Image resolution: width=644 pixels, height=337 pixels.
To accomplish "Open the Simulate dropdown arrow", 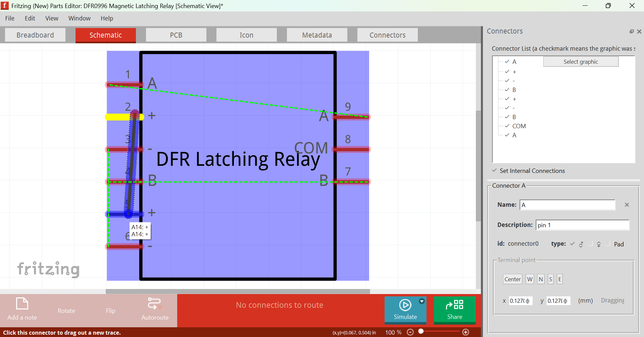I will click(x=422, y=301).
